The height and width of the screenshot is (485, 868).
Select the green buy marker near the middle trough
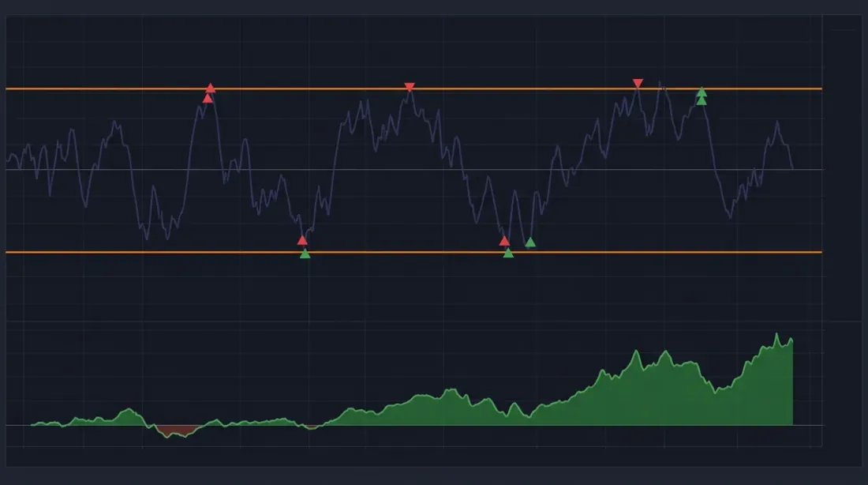coord(508,252)
